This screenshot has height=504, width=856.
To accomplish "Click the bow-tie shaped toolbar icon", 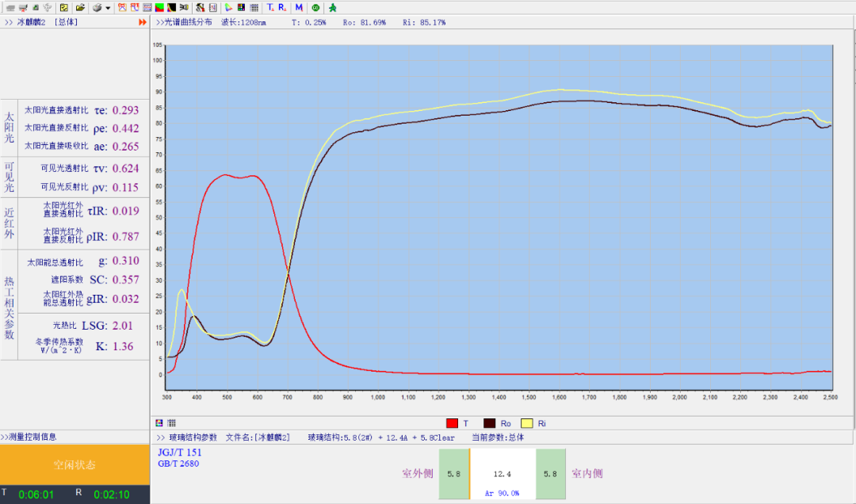I will [184, 8].
